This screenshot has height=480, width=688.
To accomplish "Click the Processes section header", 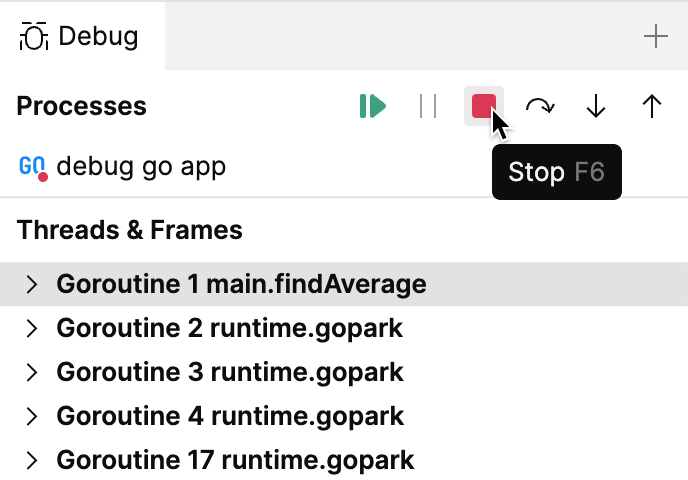I will click(82, 106).
